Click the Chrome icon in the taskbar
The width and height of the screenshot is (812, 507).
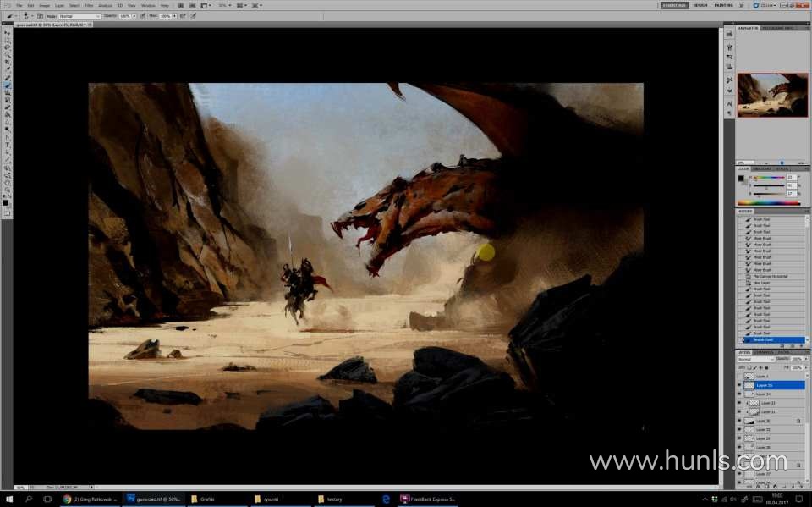pyautogui.click(x=68, y=499)
